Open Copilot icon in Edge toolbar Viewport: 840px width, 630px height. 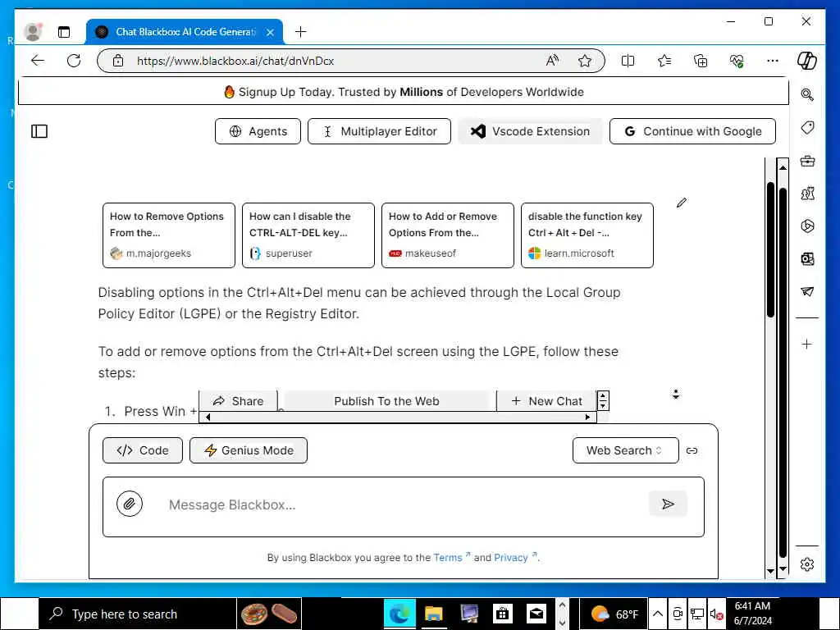pos(807,61)
